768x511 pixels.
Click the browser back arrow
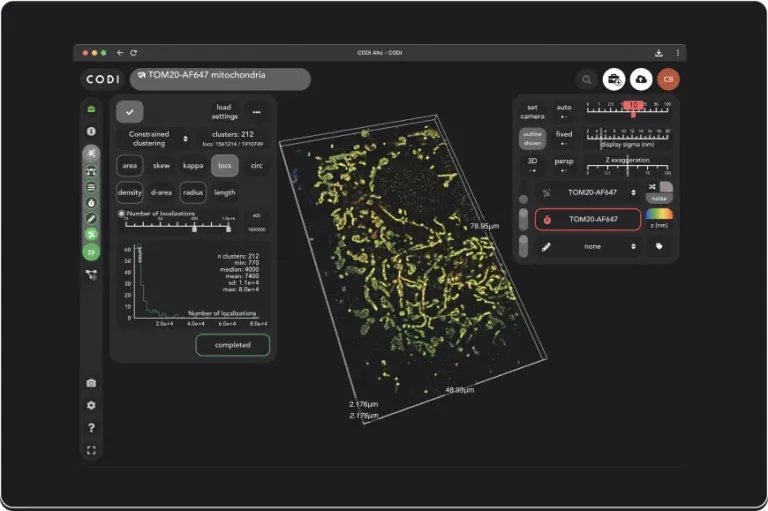[120, 53]
